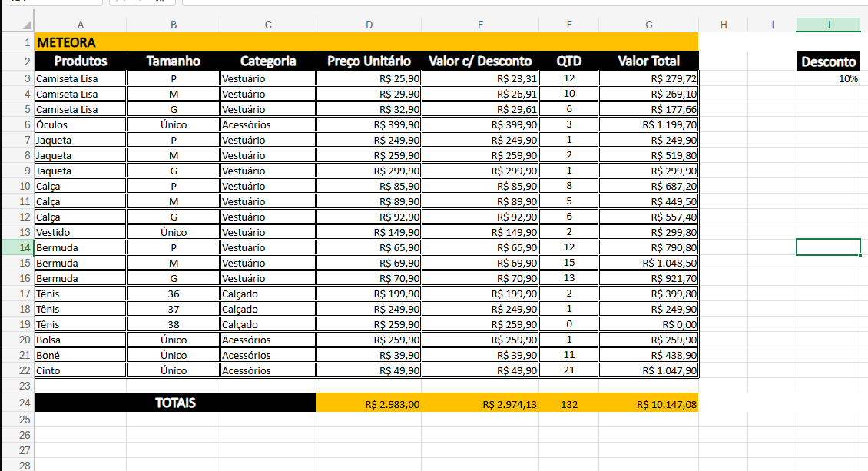
Task: Click Camiseta Lisa in row 3
Action: pos(80,78)
